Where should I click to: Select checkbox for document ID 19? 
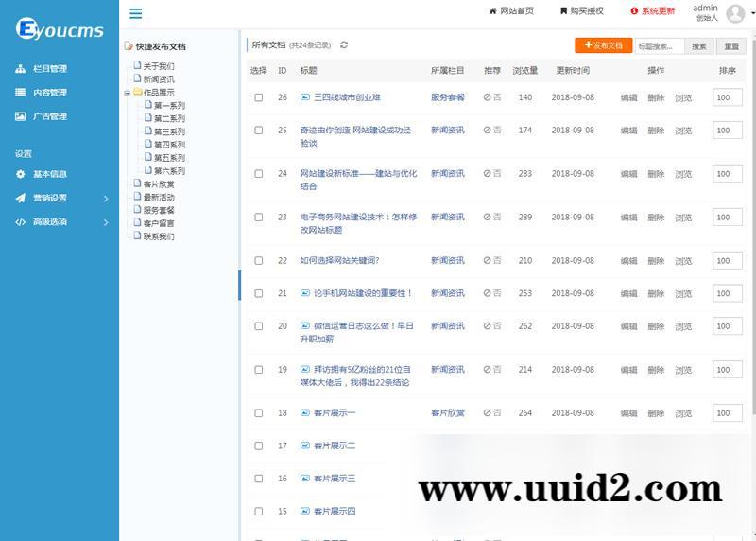(x=259, y=370)
